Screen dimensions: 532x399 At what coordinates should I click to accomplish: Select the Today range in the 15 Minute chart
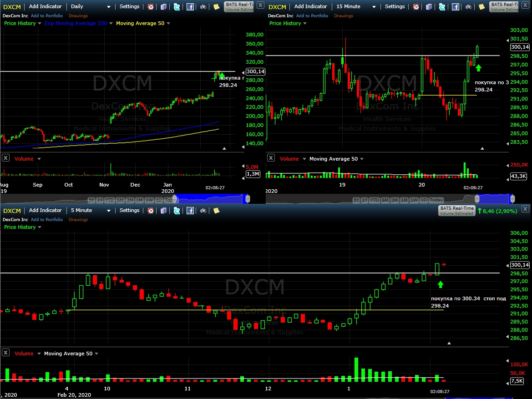tap(436, 200)
